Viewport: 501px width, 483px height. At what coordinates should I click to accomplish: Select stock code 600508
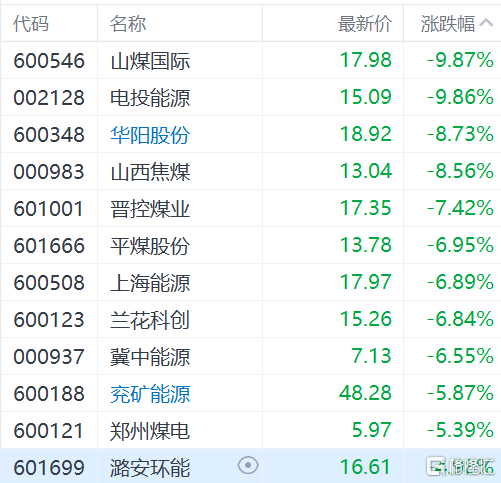[49, 283]
